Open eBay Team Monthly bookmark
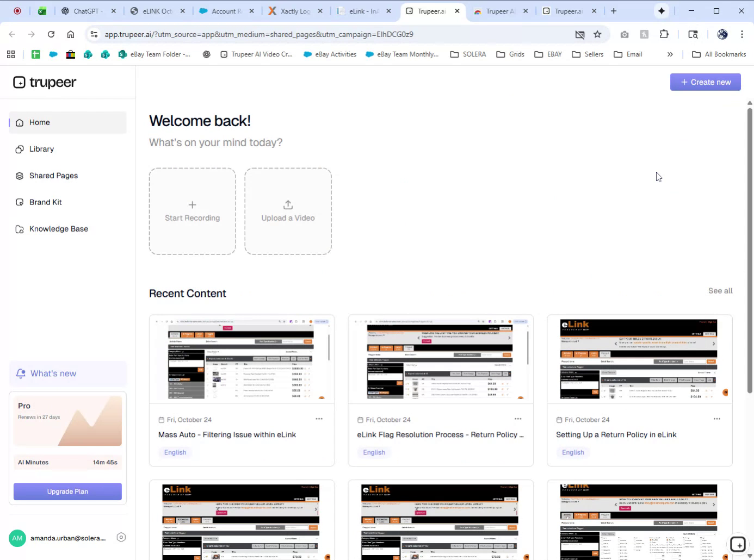 pyautogui.click(x=402, y=54)
